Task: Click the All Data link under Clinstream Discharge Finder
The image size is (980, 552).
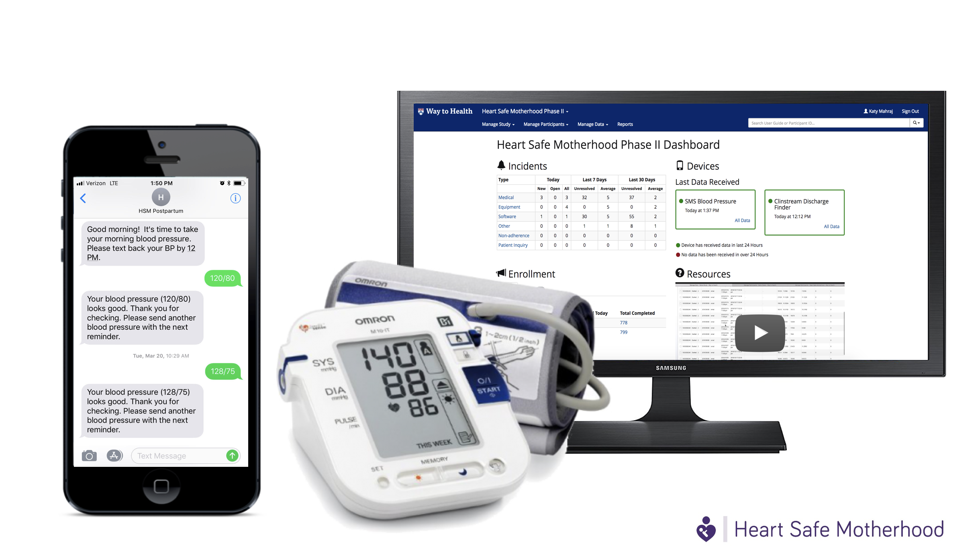Action: coord(831,226)
